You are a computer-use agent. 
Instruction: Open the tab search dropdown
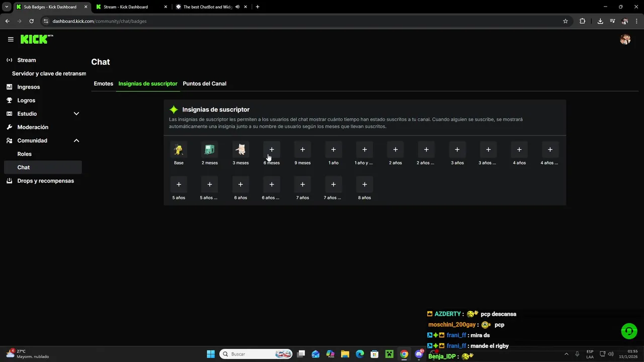7,7
